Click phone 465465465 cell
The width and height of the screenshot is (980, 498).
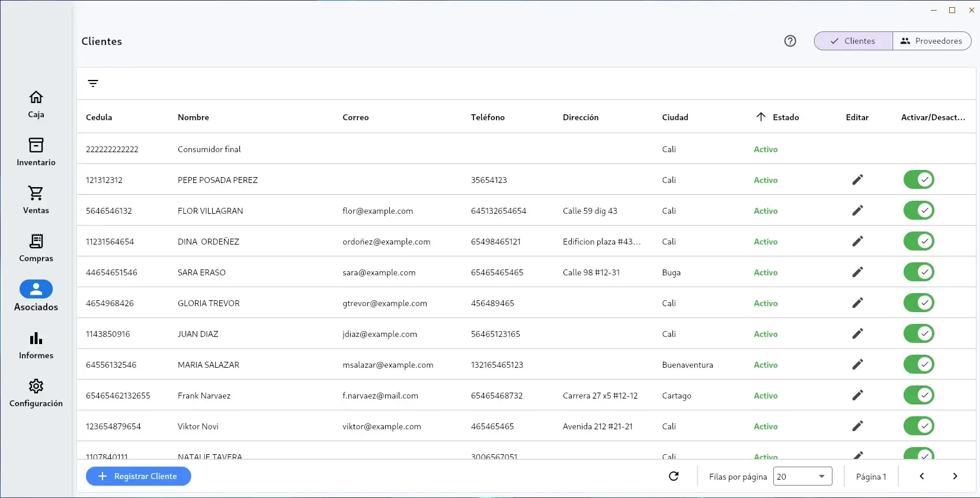click(x=492, y=426)
